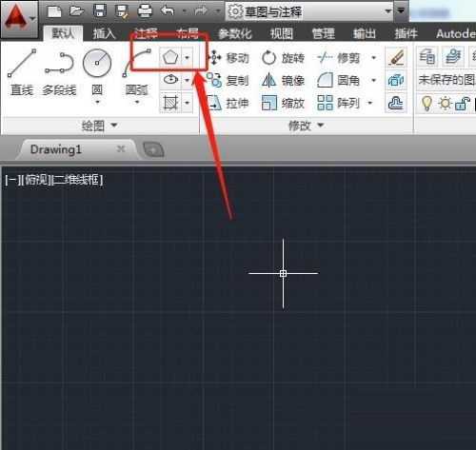Open the Arc tool dropdown arrow
Screen dimensions: 476x450
[137, 102]
